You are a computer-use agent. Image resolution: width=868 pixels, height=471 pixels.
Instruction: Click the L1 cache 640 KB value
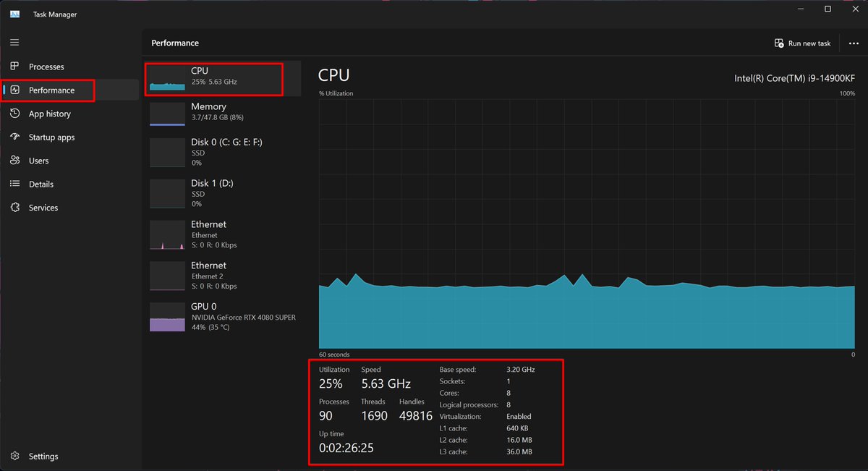click(519, 428)
